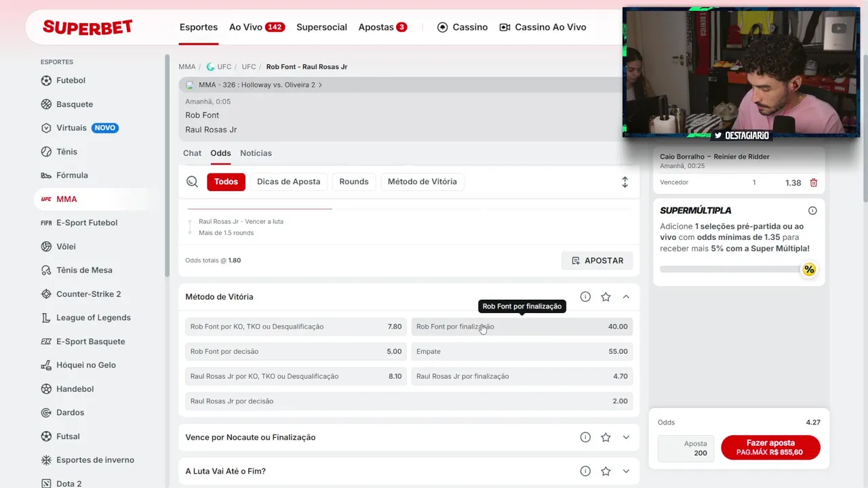Pick Raul Rosas Jr por decisão 2.00
This screenshot has width=868, height=488.
[x=409, y=401]
